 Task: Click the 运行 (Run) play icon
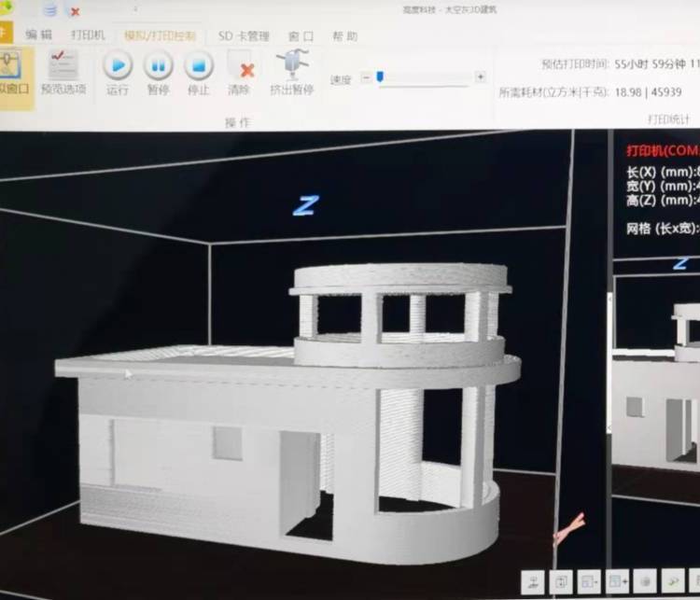click(x=118, y=65)
